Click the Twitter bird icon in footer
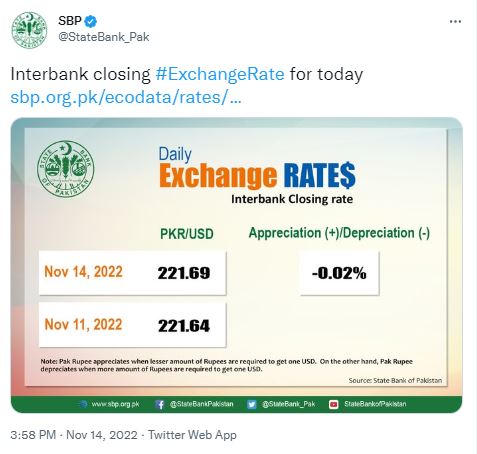Screen dimensions: 477x454 click(252, 404)
